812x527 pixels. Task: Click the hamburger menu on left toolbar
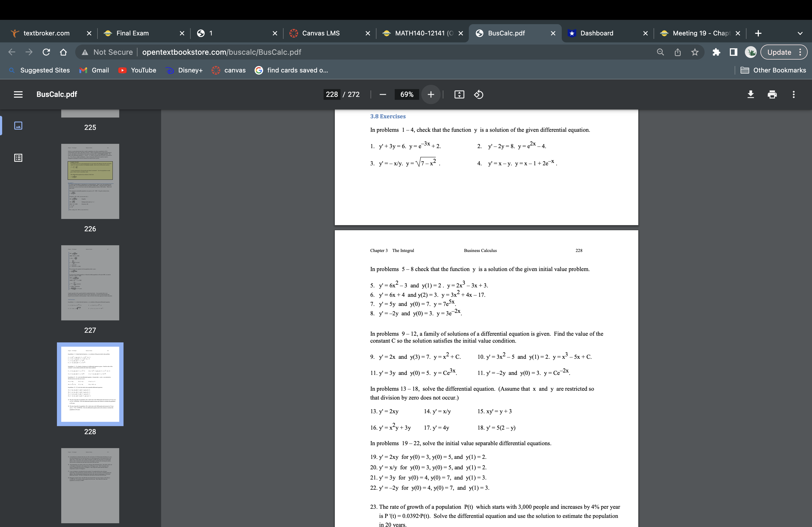click(x=18, y=94)
